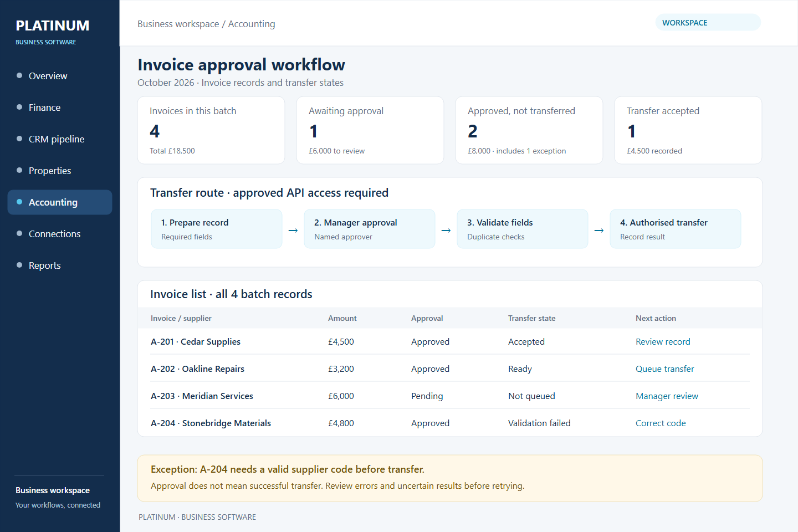The image size is (798, 532).
Task: Click the Accepted transfer state for A-201
Action: point(526,342)
